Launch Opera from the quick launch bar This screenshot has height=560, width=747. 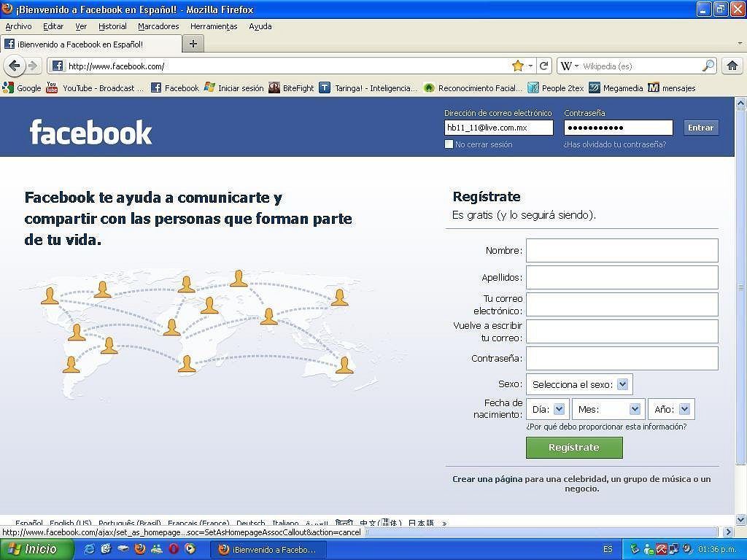point(174,549)
